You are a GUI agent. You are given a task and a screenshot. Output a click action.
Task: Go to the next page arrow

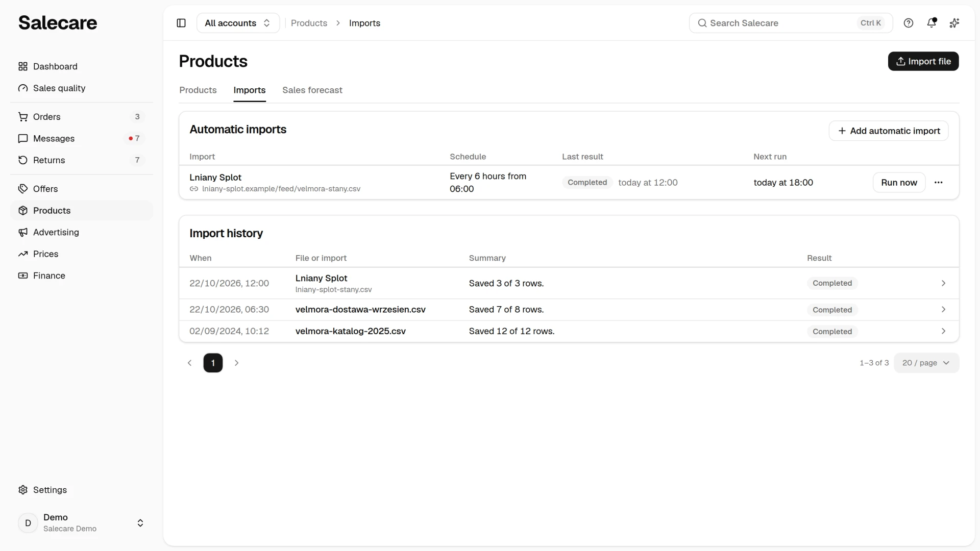(x=236, y=363)
